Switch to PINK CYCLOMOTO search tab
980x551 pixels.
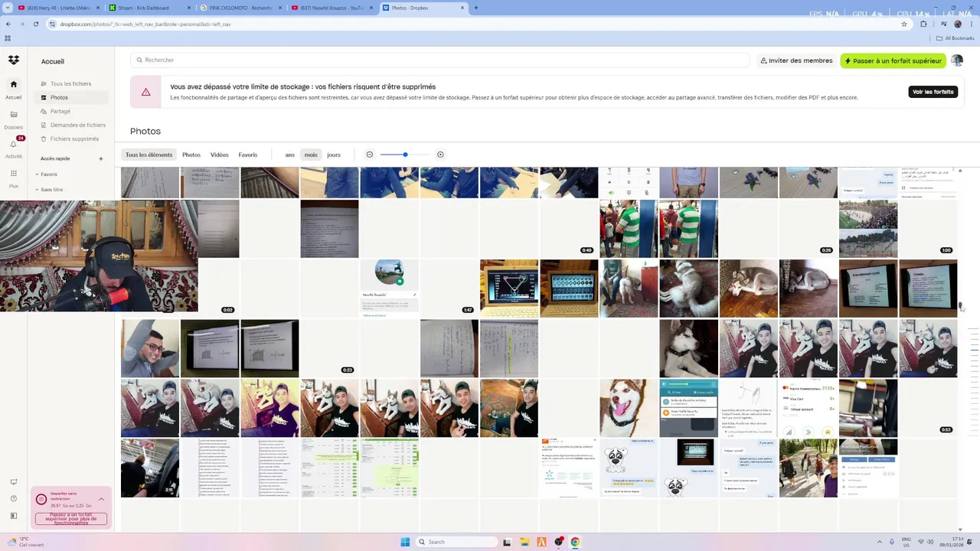coord(240,8)
